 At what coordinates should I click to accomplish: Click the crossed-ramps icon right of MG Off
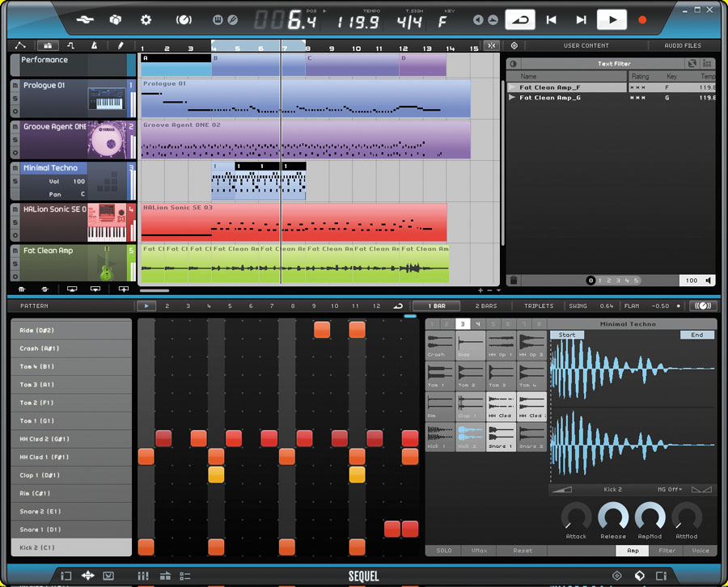pos(701,489)
